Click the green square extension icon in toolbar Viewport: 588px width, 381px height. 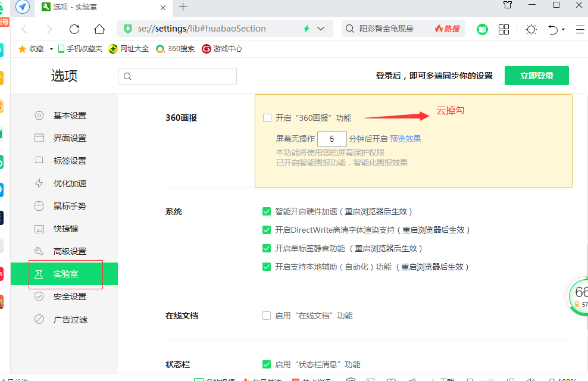482,29
